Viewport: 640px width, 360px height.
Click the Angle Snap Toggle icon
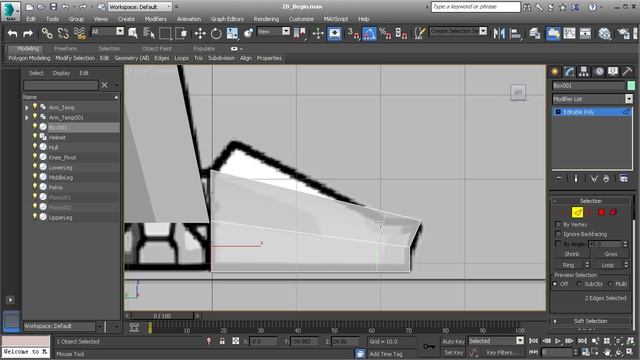click(x=369, y=33)
